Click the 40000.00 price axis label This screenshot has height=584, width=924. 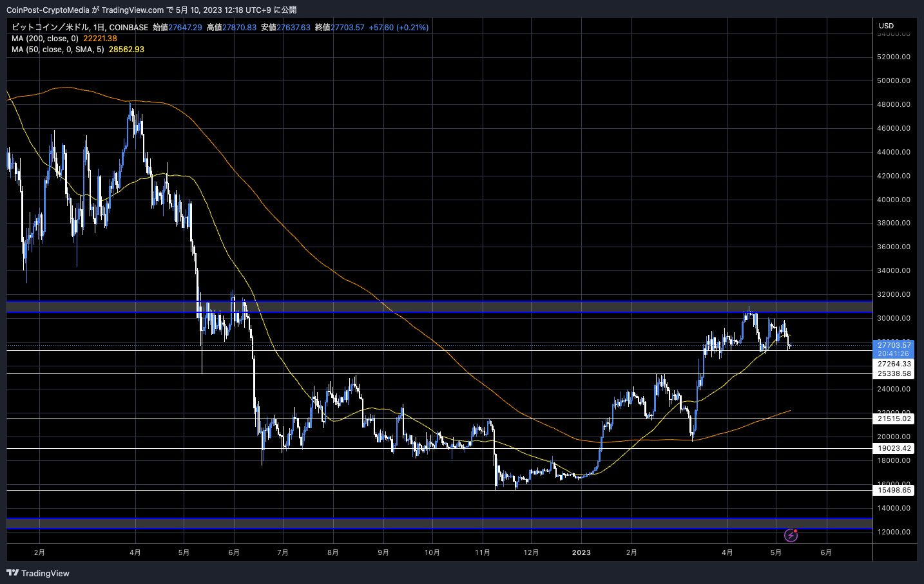click(x=894, y=200)
